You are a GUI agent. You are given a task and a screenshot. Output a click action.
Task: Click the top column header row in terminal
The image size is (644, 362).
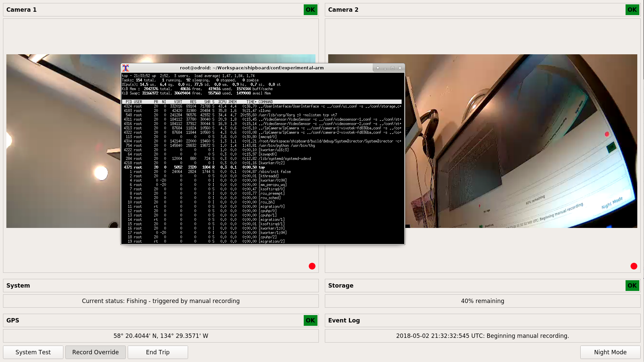point(262,102)
